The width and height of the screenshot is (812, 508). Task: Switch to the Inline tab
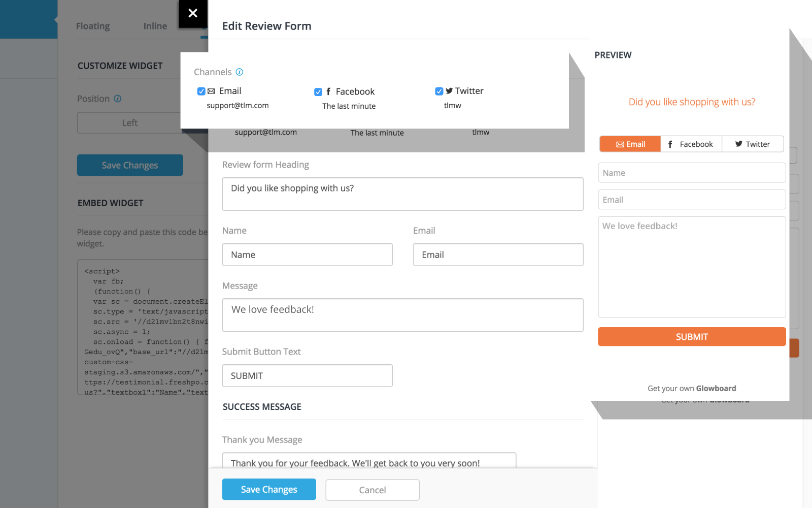155,26
